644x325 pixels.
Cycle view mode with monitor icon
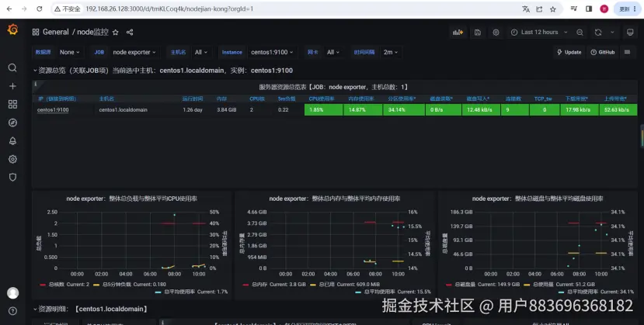pyautogui.click(x=630, y=33)
